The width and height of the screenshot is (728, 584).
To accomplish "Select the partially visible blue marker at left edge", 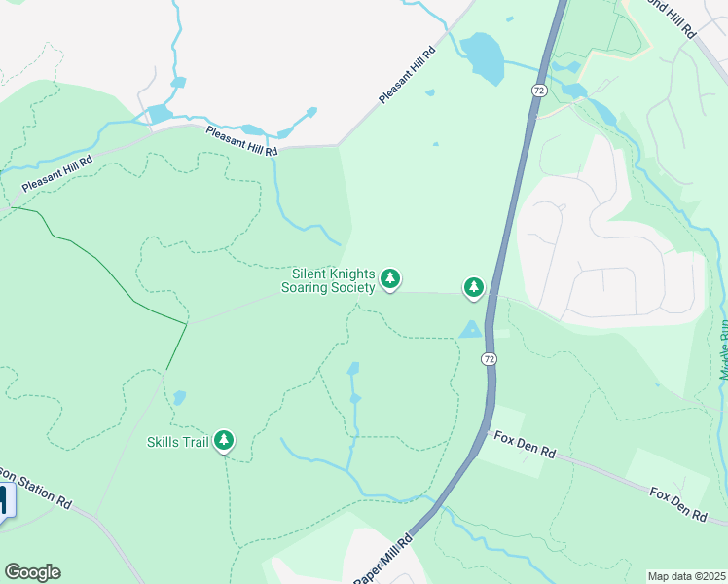I will (7, 503).
